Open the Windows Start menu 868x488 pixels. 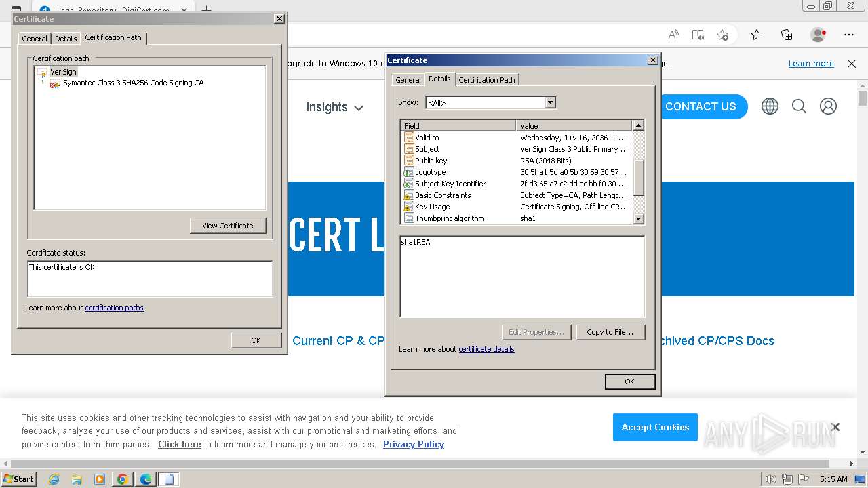tap(18, 479)
